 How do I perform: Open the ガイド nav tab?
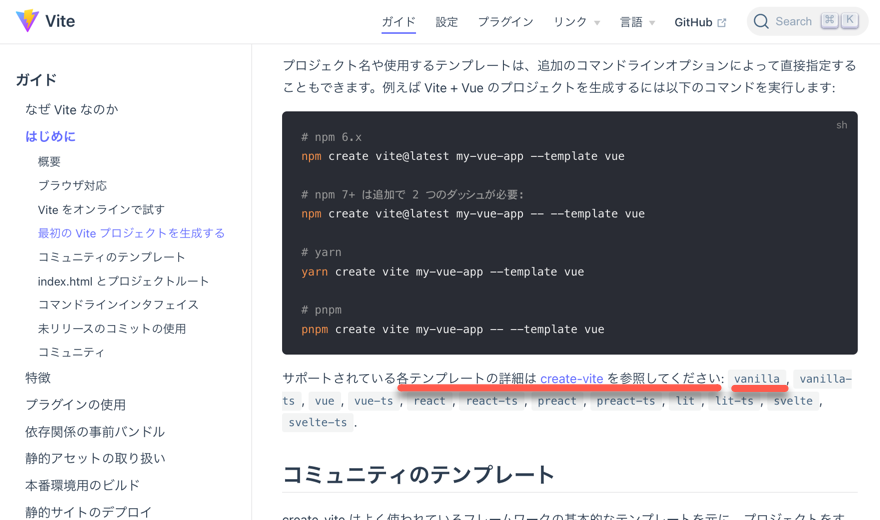pyautogui.click(x=398, y=22)
